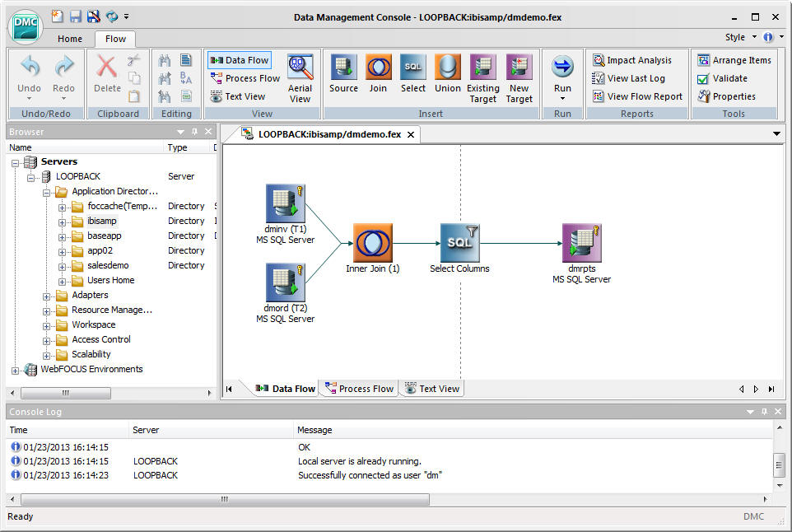This screenshot has width=792, height=532.
Task: Open quick access toolbar customize arrow
Action: tap(126, 16)
